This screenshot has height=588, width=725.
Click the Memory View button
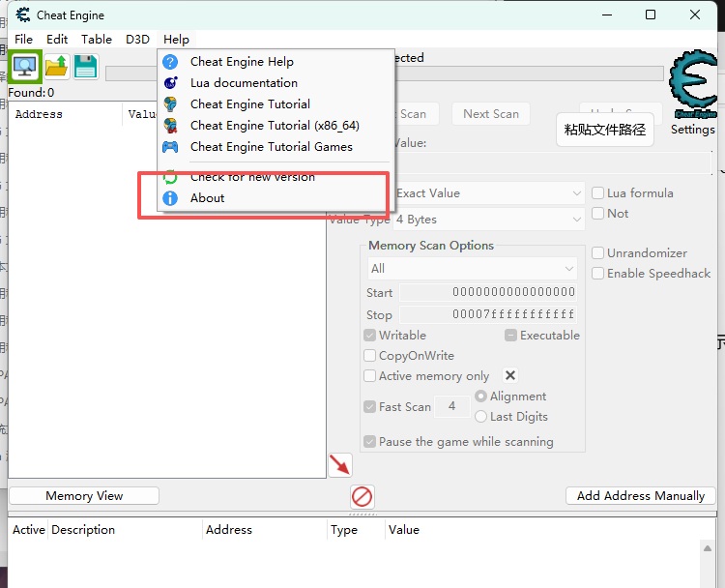click(x=84, y=496)
